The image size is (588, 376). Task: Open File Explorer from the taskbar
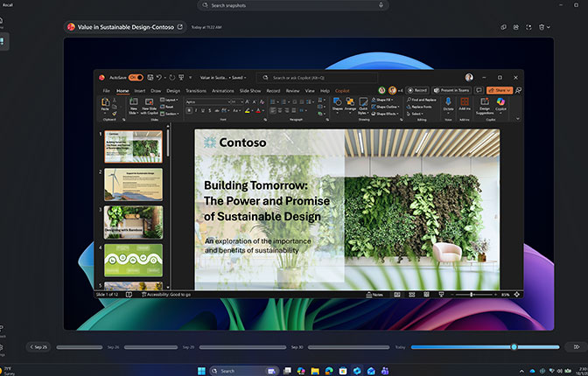(x=315, y=371)
